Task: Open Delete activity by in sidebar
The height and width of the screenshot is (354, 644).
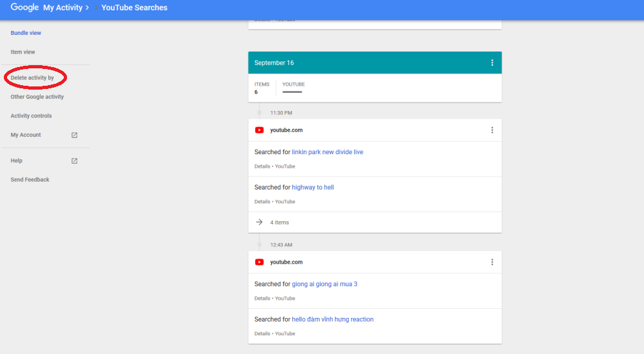Action: [32, 78]
